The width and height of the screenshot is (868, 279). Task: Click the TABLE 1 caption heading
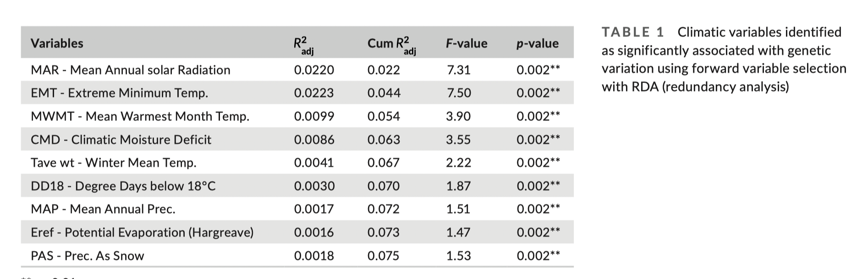tap(632, 32)
